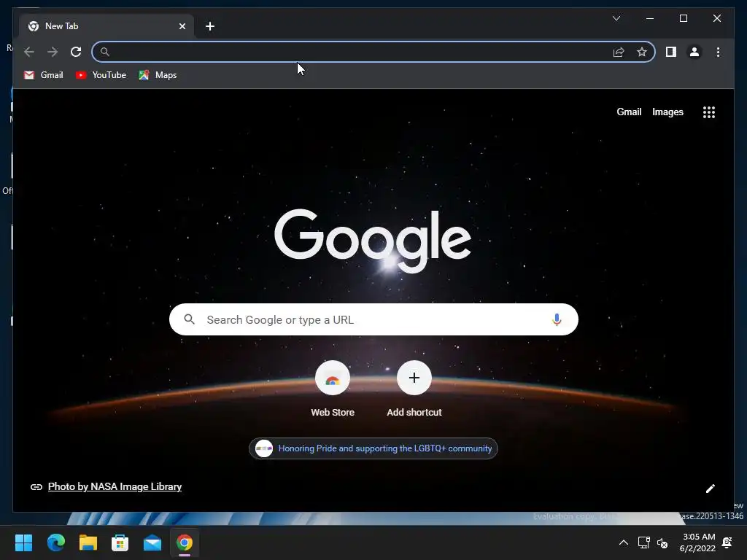747x560 pixels.
Task: Click the Gmail link at top right
Action: [x=629, y=112]
